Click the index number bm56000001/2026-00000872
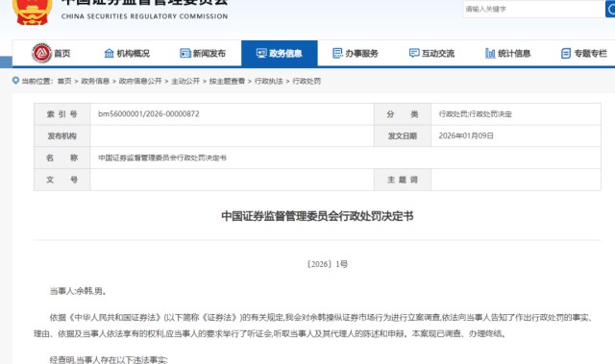Image resolution: width=615 pixels, height=364 pixels. tap(149, 114)
